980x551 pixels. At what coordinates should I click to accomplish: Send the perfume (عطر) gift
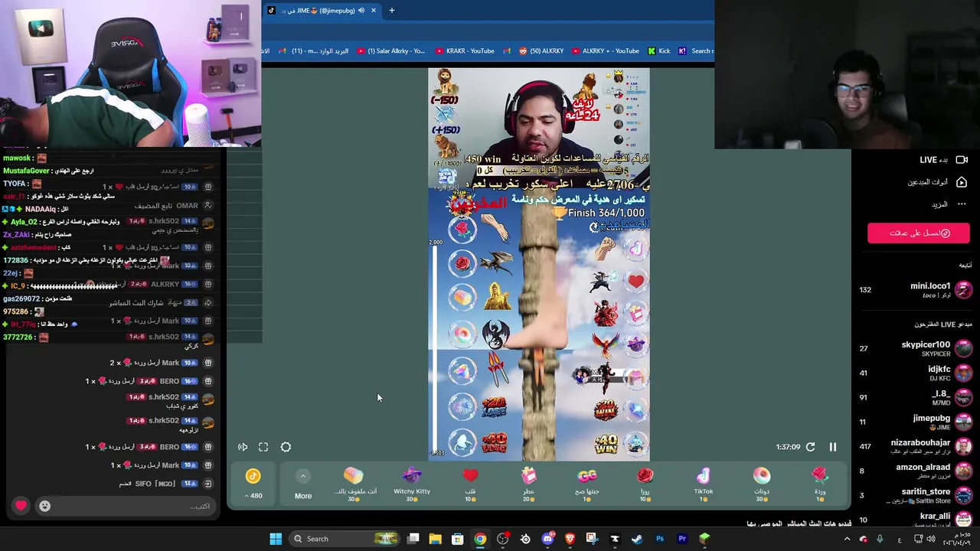point(528,484)
